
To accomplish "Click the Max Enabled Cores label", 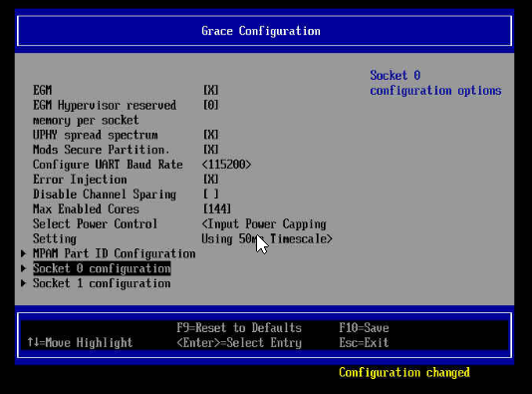I will click(x=86, y=208).
